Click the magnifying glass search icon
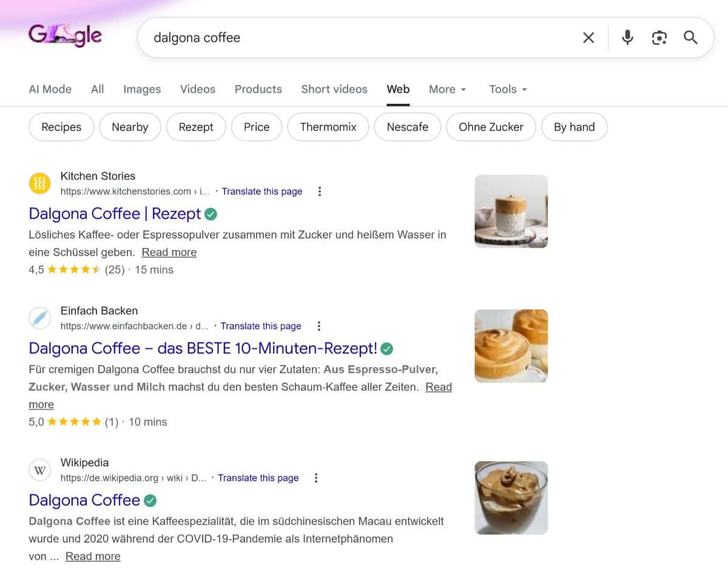 (x=690, y=38)
